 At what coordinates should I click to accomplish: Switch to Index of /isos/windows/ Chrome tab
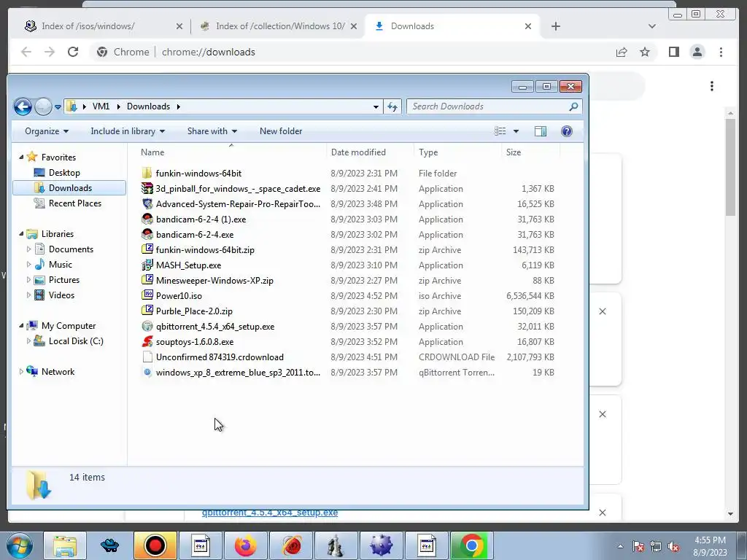[x=103, y=26]
